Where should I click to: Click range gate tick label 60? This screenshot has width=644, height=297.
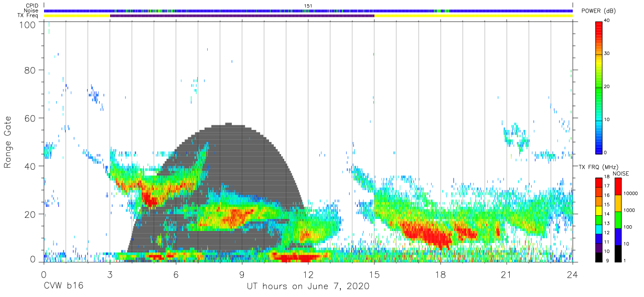pos(30,118)
